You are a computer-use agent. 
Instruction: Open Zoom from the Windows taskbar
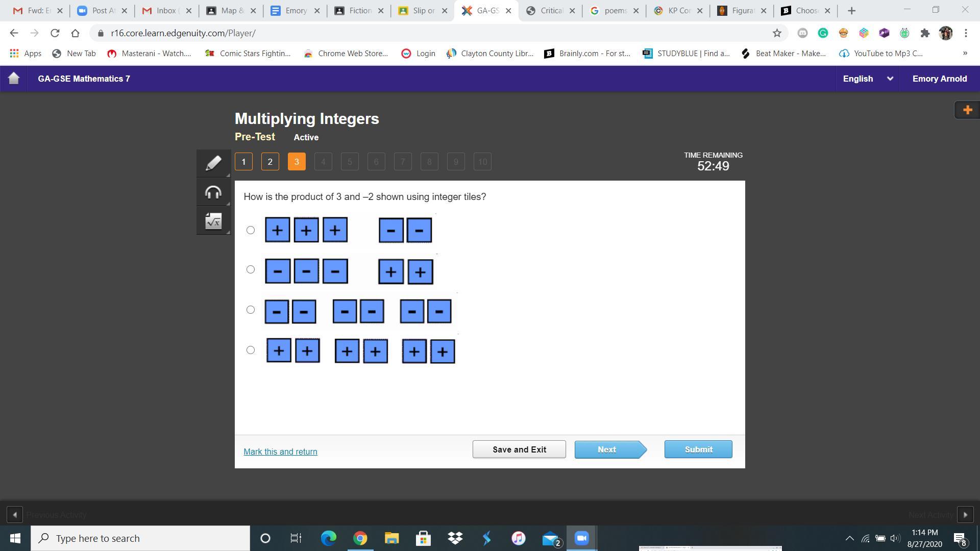581,538
